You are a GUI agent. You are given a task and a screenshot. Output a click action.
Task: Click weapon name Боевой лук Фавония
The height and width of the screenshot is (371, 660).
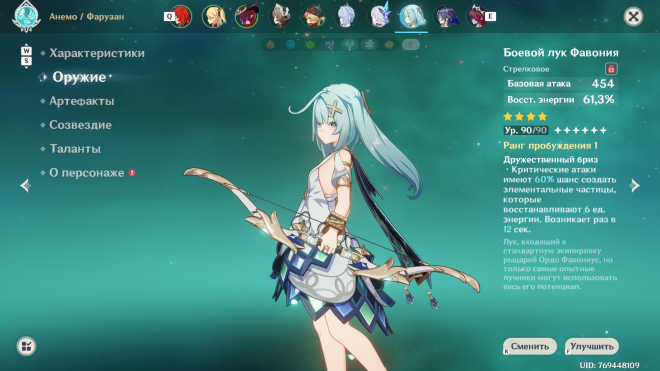coord(561,53)
